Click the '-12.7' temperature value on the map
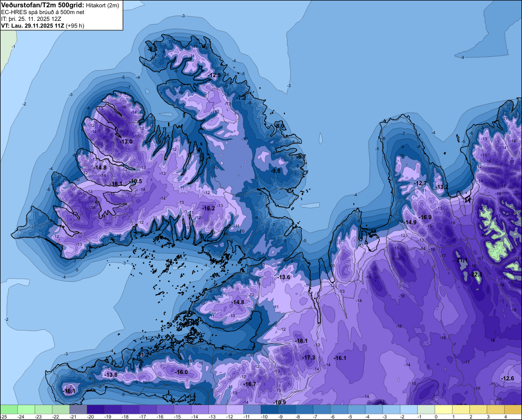Screen dimensions: 522x420 point(420,183)
